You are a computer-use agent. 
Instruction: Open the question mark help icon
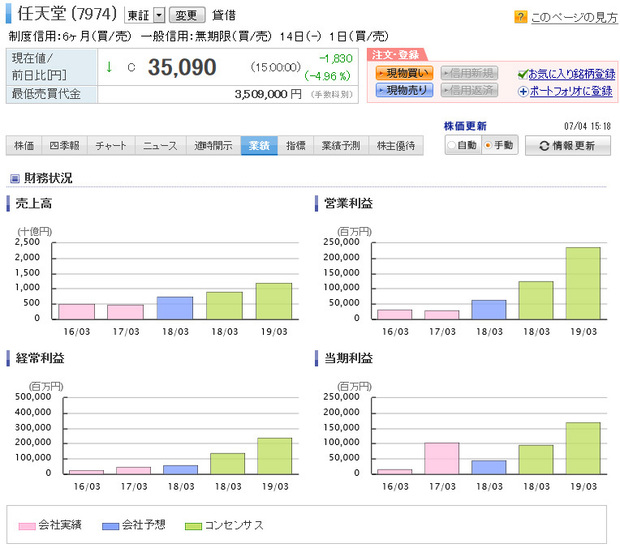520,17
